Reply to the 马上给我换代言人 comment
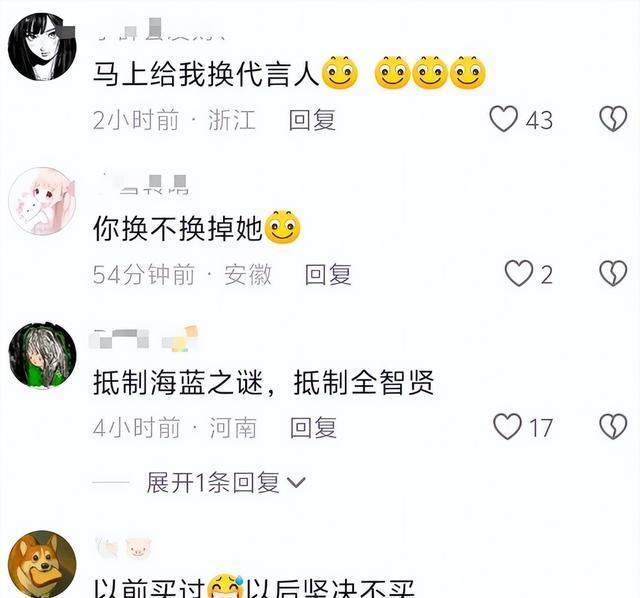The height and width of the screenshot is (598, 640). [312, 120]
